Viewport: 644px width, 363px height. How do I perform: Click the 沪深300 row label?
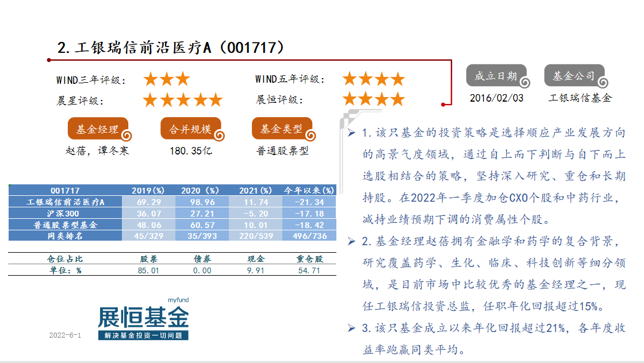pyautogui.click(x=66, y=213)
